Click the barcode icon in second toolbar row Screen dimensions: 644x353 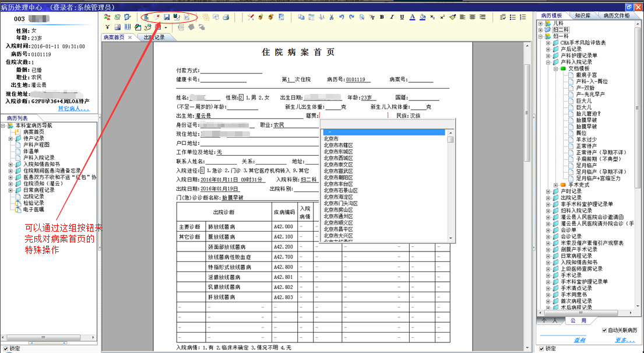[x=128, y=27]
